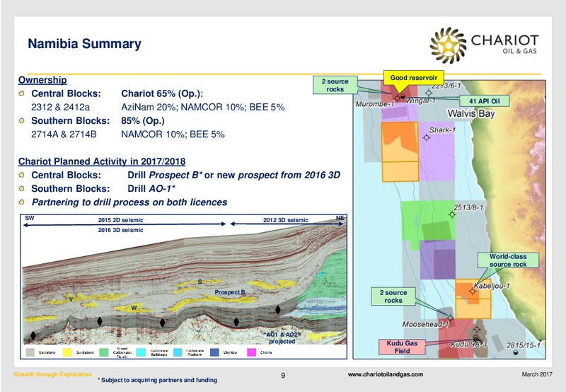
Task: Click the Good reservoir yellow callout
Action: click(413, 78)
